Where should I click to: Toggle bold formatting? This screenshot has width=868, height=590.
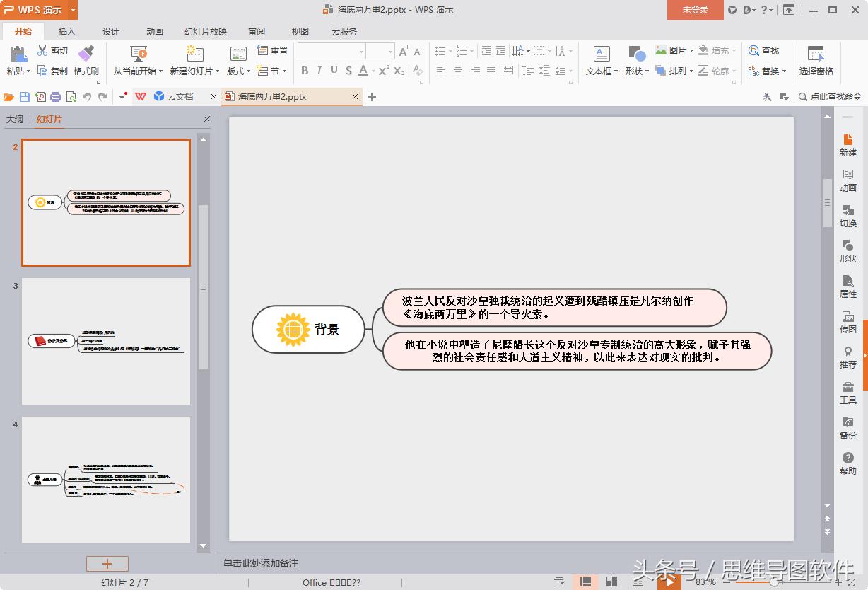[305, 71]
